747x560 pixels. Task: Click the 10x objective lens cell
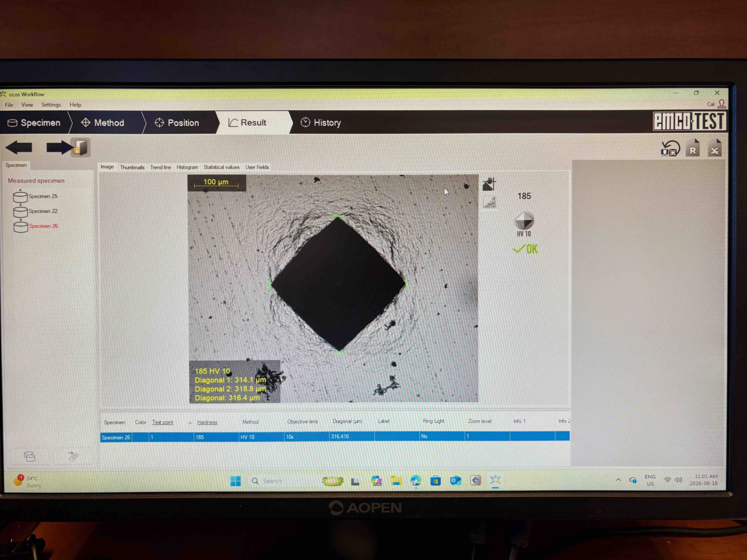click(307, 437)
